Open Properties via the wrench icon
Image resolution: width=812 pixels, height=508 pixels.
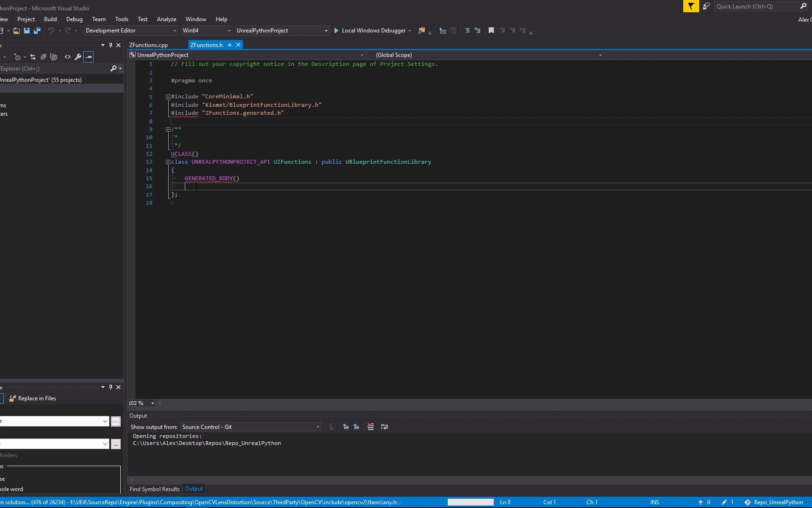pyautogui.click(x=78, y=57)
